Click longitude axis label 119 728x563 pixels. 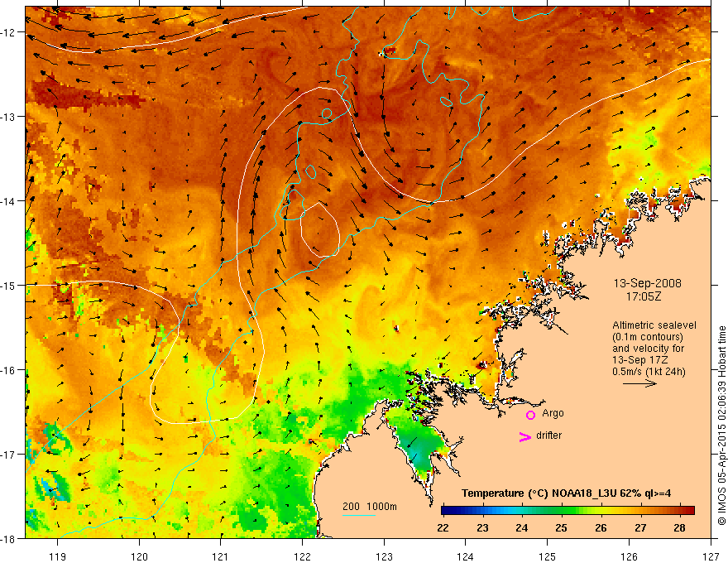click(x=58, y=556)
